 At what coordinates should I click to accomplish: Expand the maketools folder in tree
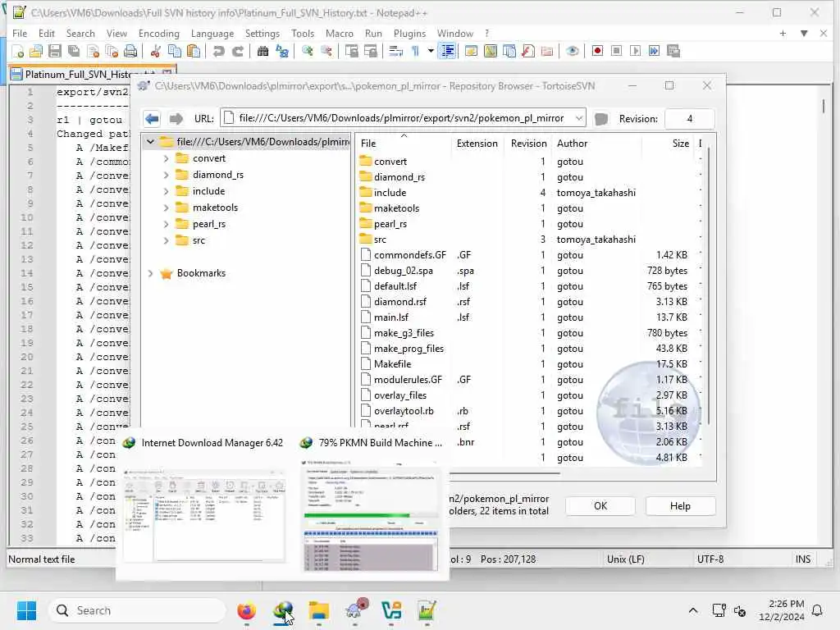pos(166,208)
